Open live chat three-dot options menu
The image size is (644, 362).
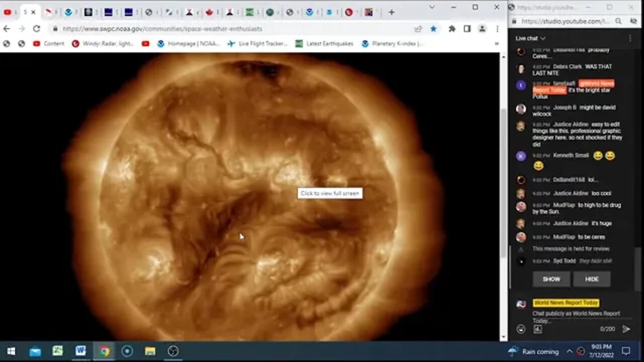click(630, 38)
